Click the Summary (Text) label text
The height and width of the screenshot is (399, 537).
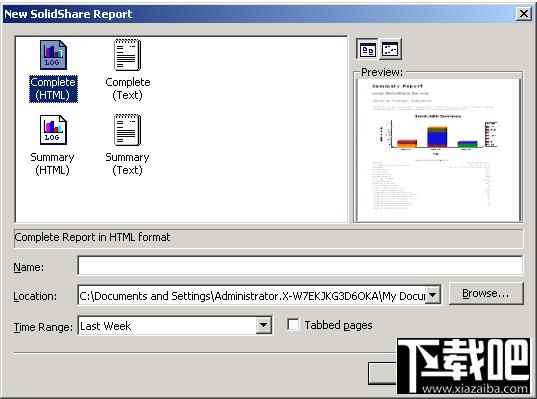[127, 164]
